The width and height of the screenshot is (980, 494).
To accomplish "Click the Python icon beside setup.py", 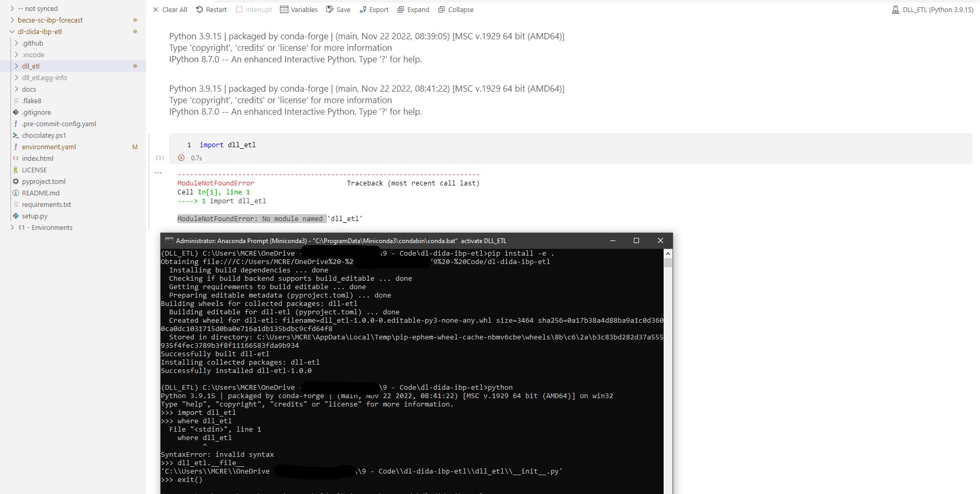I will tap(16, 216).
